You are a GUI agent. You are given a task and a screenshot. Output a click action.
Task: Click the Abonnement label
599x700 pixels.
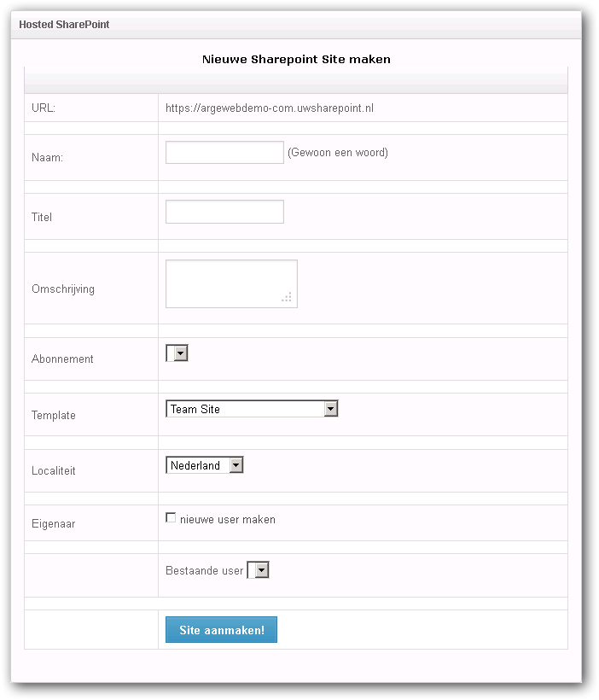(x=62, y=359)
